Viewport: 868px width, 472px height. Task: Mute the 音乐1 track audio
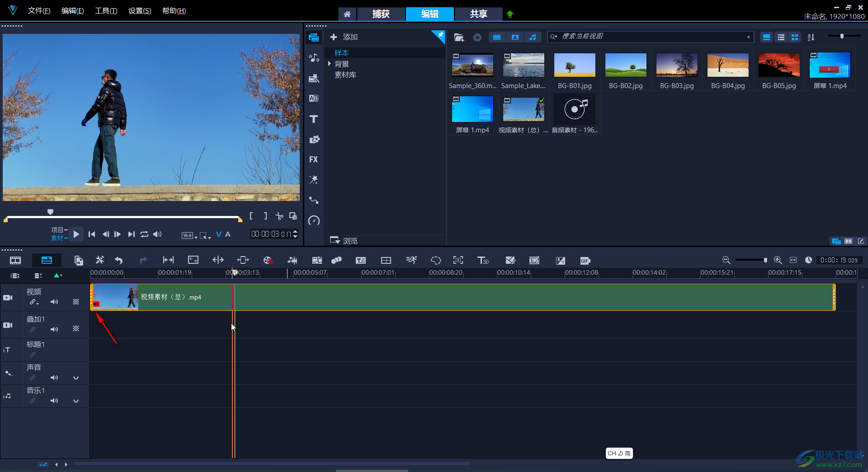pos(54,401)
